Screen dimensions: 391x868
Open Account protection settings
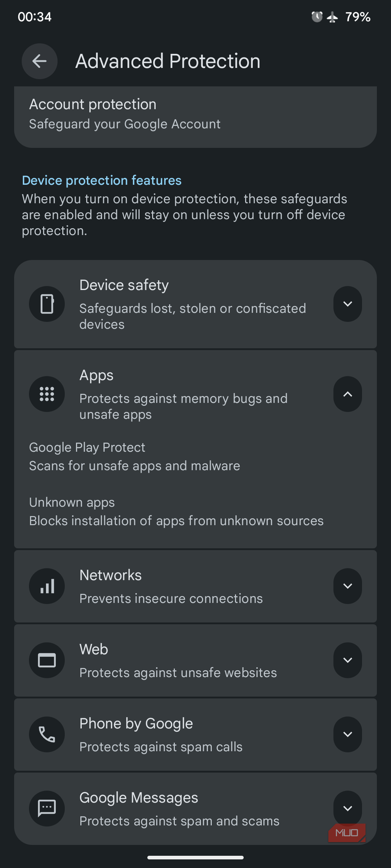pos(195,117)
